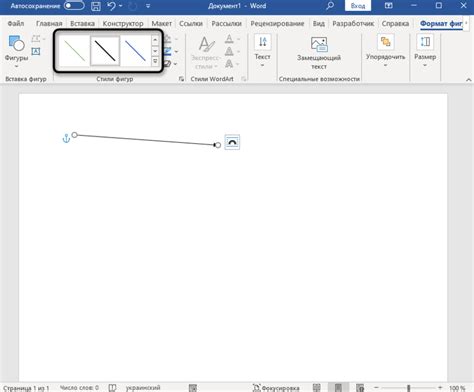Switch to Фокусировка focus mode
Screen dimensions: 474x392
[x=276, y=388]
